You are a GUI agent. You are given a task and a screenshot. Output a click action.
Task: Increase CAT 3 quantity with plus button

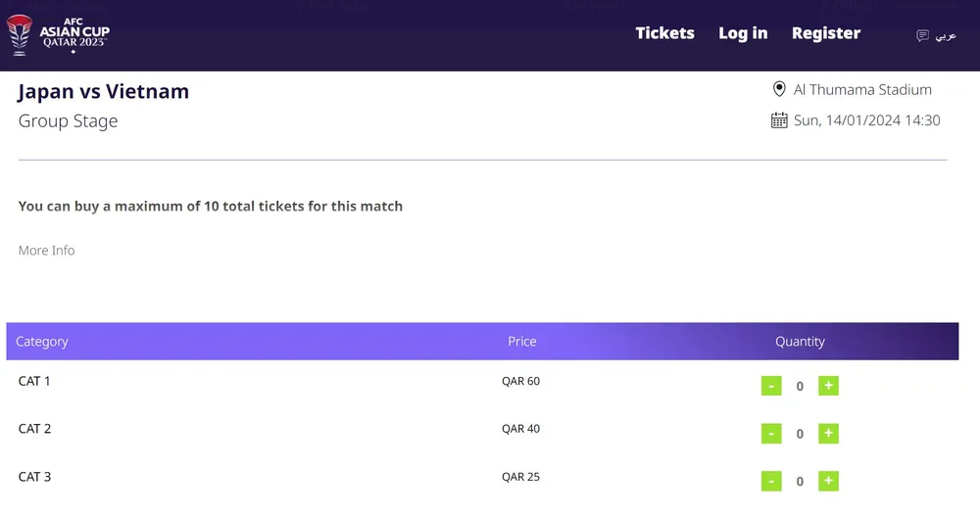click(828, 481)
